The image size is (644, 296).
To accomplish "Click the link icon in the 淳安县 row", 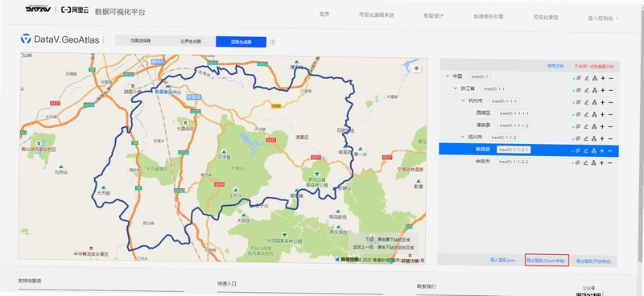I will (578, 126).
